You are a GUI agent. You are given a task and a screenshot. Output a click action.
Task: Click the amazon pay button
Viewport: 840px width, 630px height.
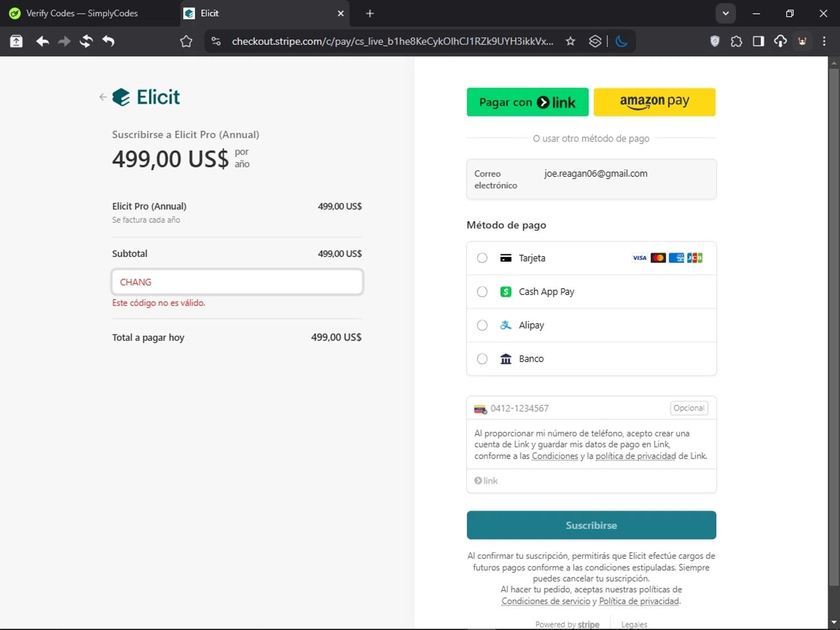[655, 102]
